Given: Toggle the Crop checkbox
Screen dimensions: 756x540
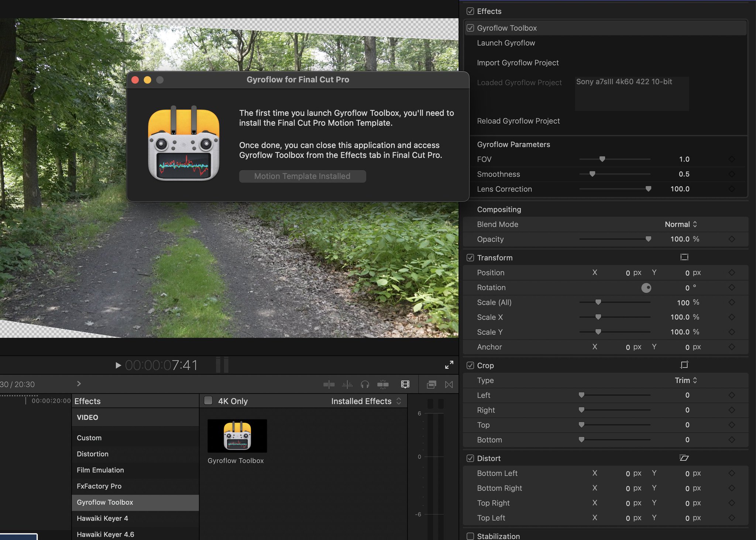Looking at the screenshot, I should click(x=470, y=365).
